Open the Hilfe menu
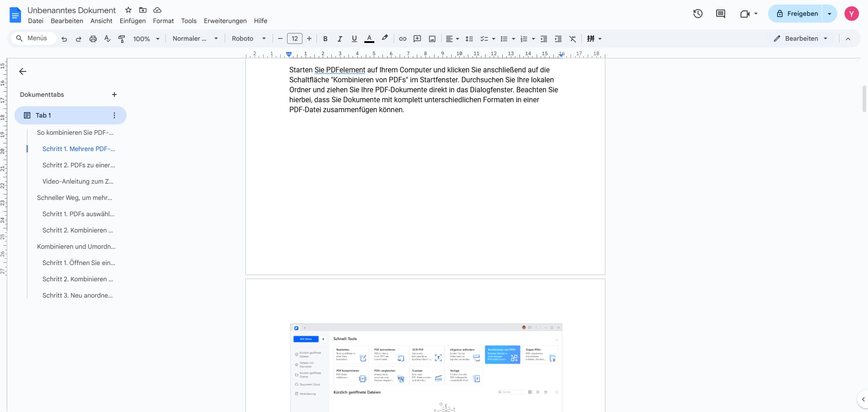Image resolution: width=868 pixels, height=412 pixels. pos(260,21)
